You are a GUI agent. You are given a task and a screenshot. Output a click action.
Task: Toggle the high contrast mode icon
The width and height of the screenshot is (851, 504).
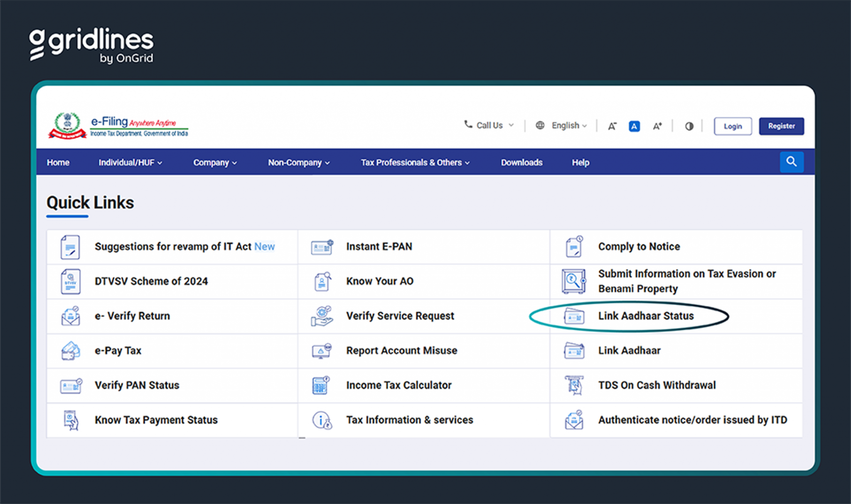tap(689, 126)
